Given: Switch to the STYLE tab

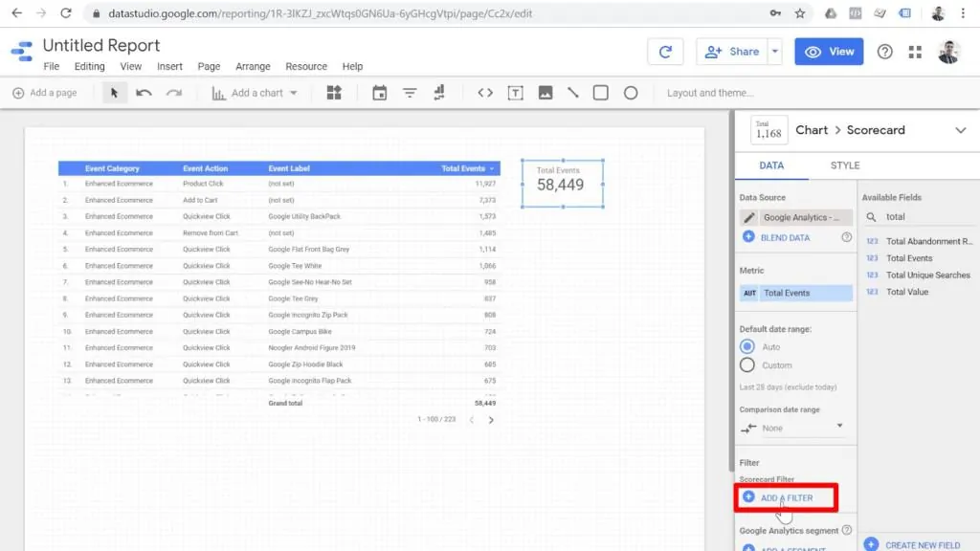Looking at the screenshot, I should [847, 165].
